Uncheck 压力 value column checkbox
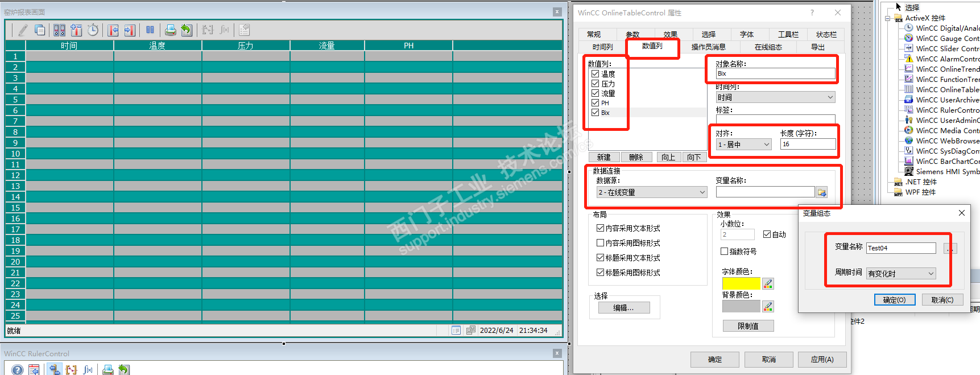Screen dimensions: 980x375 [x=595, y=84]
